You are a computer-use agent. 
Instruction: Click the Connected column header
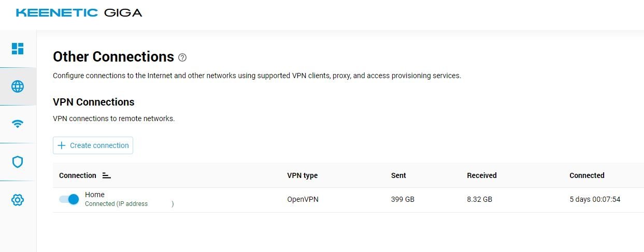click(x=587, y=175)
